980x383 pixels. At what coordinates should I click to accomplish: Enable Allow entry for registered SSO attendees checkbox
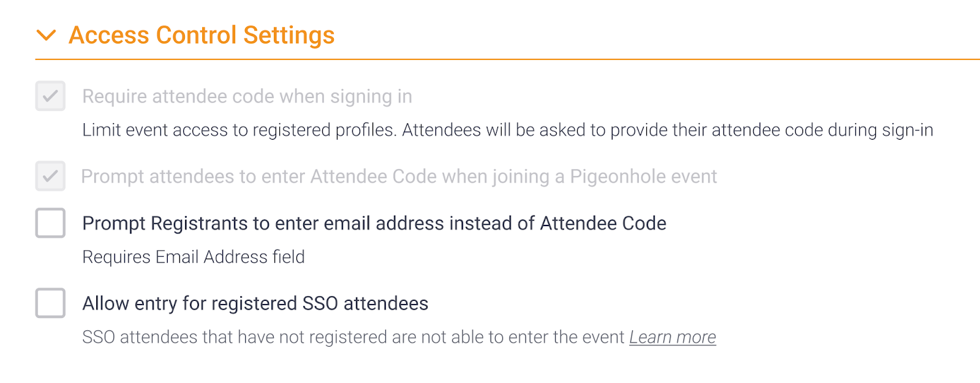(50, 303)
